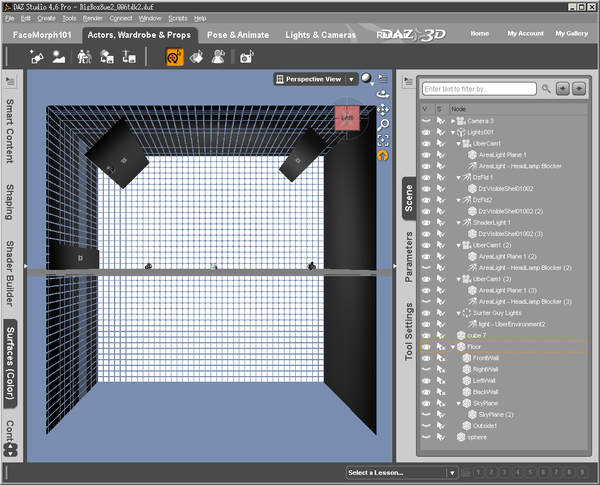Select the active orange render toolbar icon
The height and width of the screenshot is (485, 600).
coord(174,57)
